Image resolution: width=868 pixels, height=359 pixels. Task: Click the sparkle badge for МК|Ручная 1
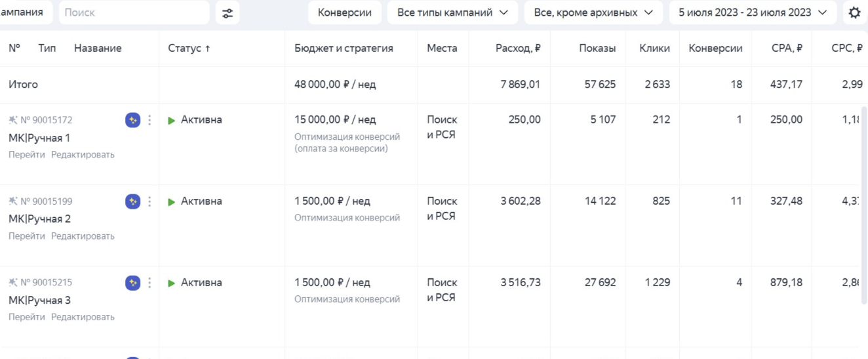click(133, 120)
